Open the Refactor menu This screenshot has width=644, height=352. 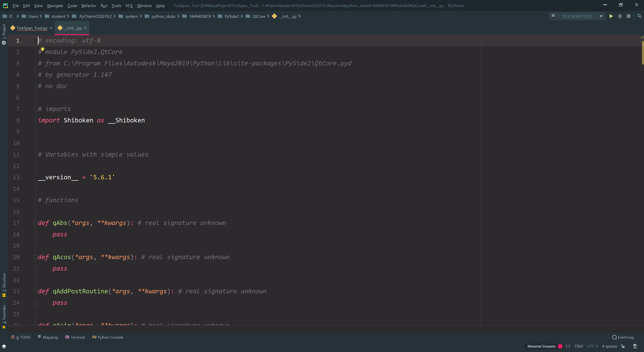89,6
